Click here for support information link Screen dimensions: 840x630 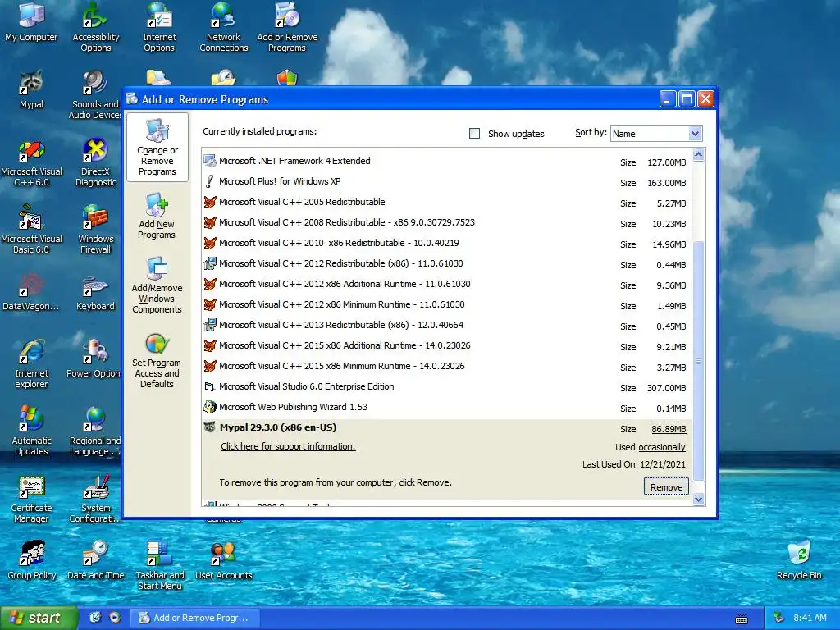pyautogui.click(x=288, y=446)
